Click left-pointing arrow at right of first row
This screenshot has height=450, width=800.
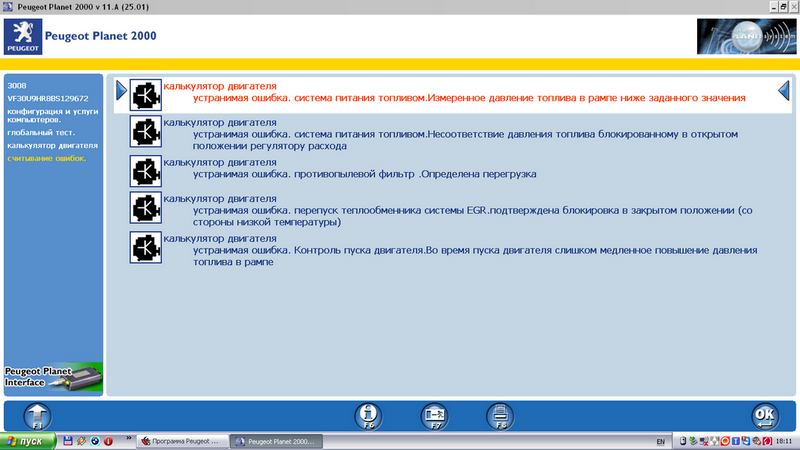[785, 92]
